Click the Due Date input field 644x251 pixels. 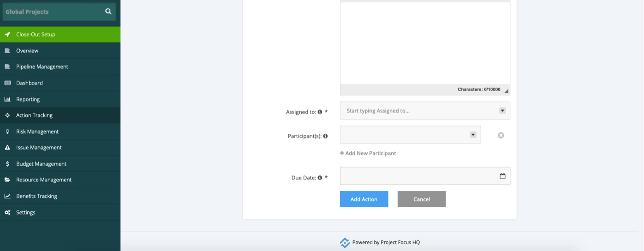[425, 176]
